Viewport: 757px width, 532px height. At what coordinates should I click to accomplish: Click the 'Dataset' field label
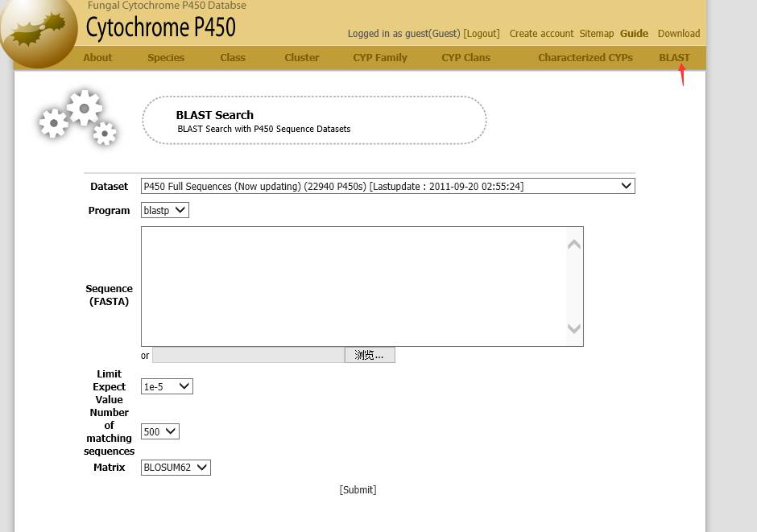(109, 187)
